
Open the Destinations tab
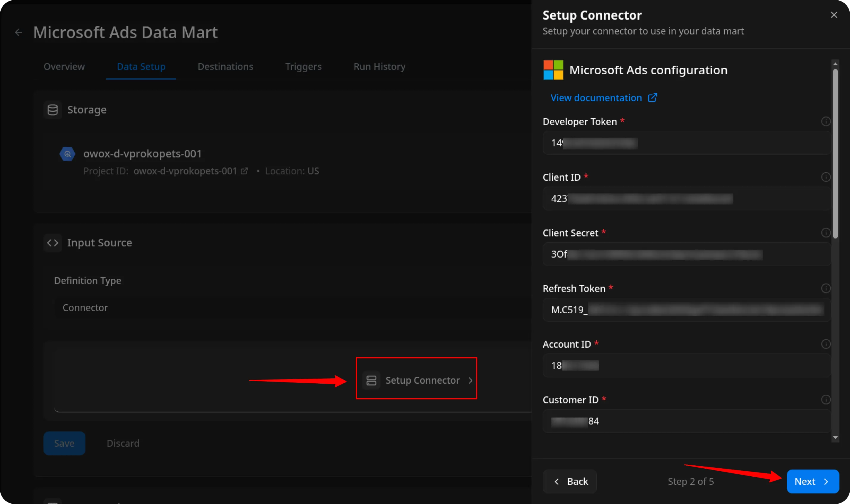(x=225, y=67)
